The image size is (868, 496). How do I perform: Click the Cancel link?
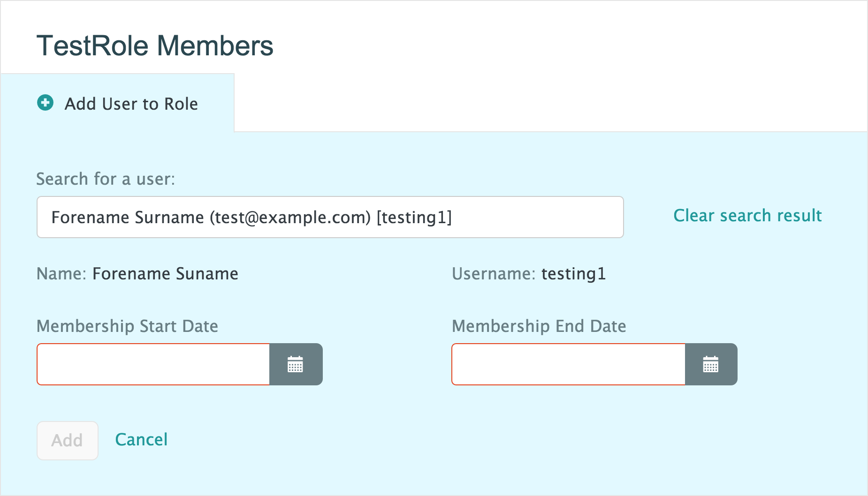point(141,440)
